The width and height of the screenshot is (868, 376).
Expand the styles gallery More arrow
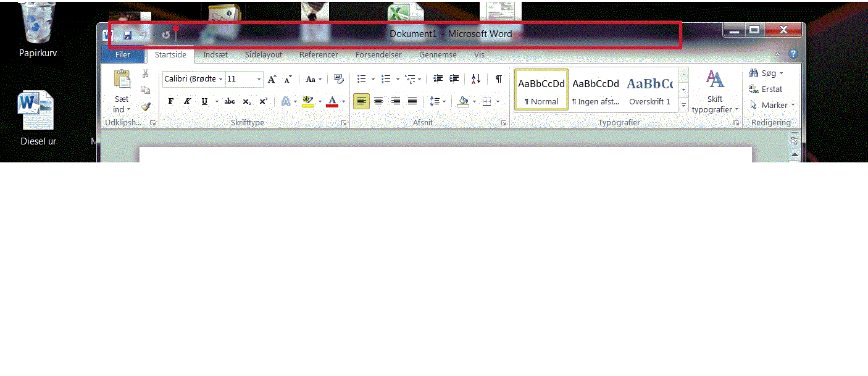click(683, 106)
